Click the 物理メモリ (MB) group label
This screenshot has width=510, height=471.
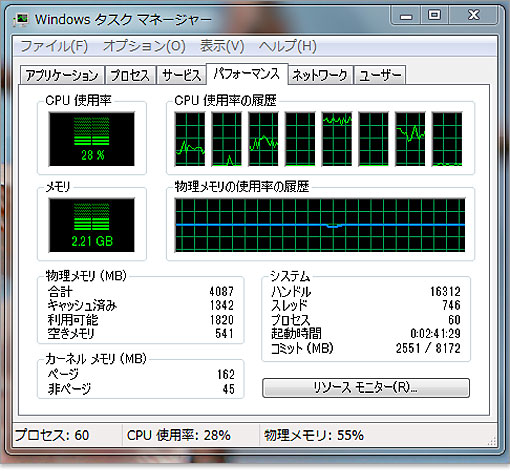click(86, 276)
